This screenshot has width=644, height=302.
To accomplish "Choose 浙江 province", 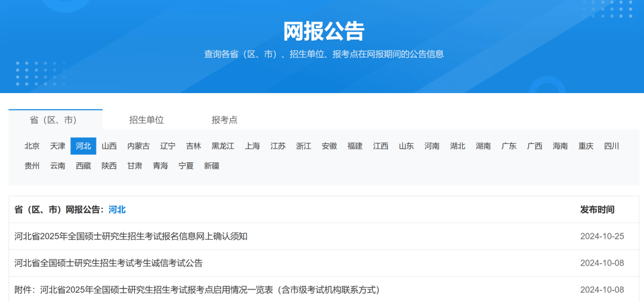I will pos(304,146).
